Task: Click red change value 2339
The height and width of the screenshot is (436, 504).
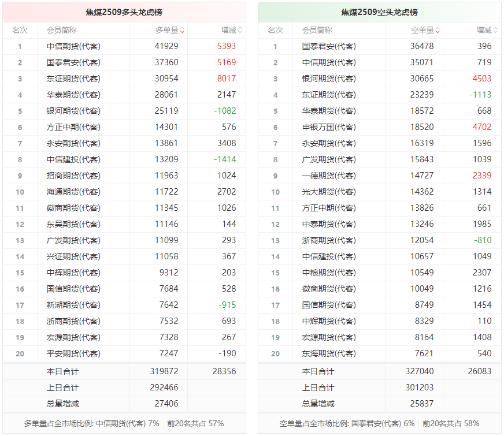Action: [x=482, y=176]
